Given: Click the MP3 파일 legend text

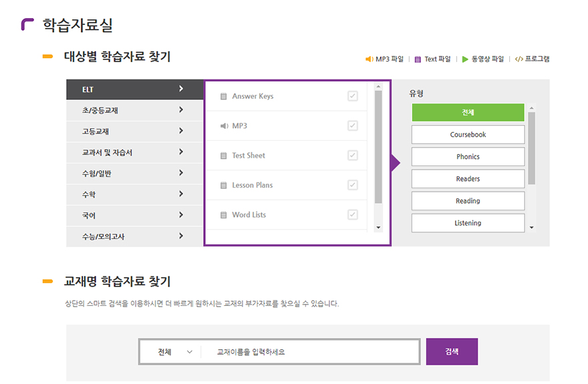Looking at the screenshot, I should (390, 59).
